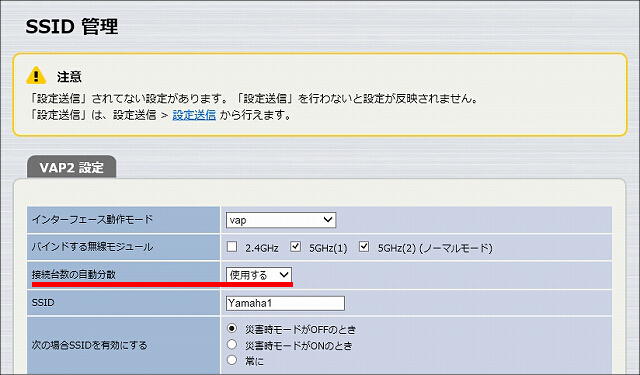
Task: Click the バインドする無線モジュール row label
Action: click(92, 247)
